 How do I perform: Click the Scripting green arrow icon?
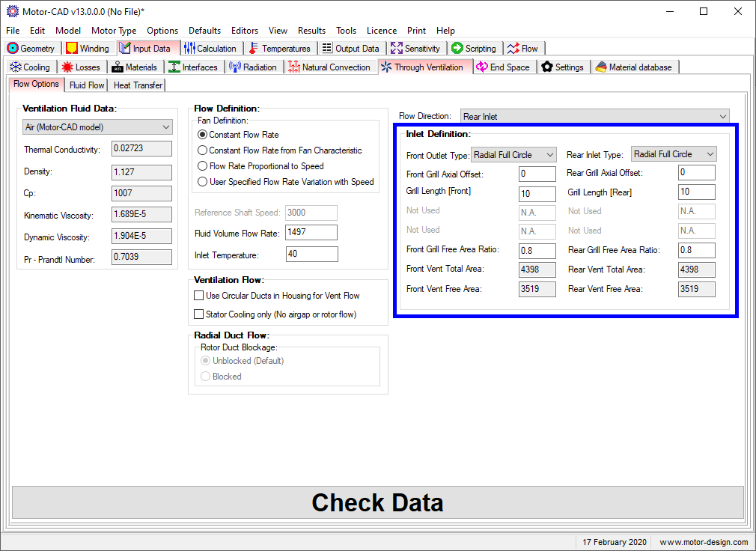point(457,49)
